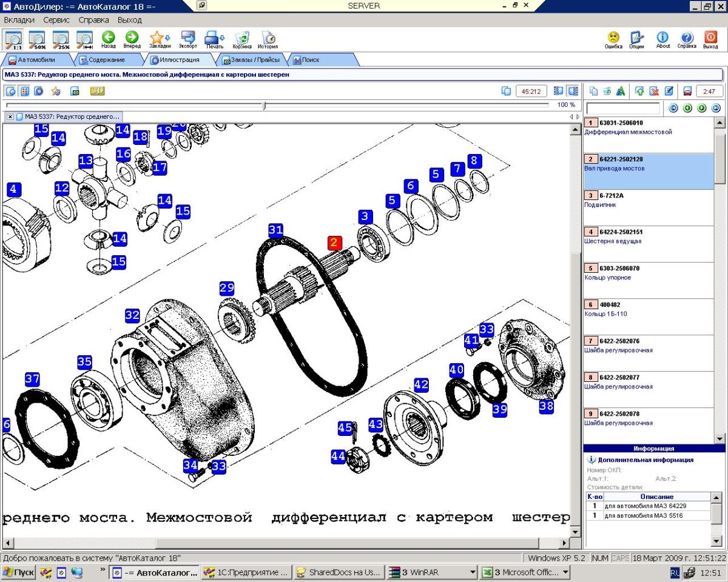
Task: Report an error via Ошибка icon
Action: point(613,39)
